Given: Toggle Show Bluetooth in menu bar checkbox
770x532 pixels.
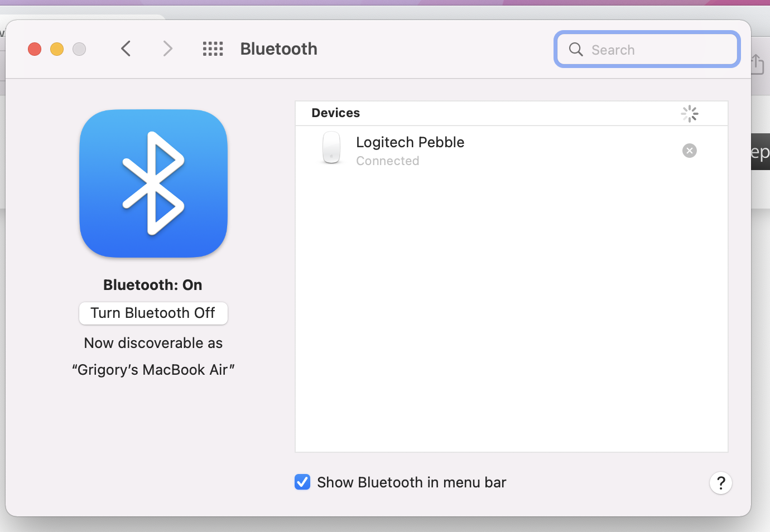Looking at the screenshot, I should (302, 482).
